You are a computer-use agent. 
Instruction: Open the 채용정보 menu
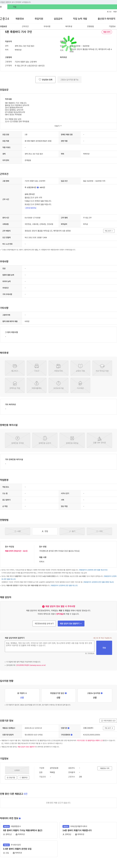(x=20, y=19)
